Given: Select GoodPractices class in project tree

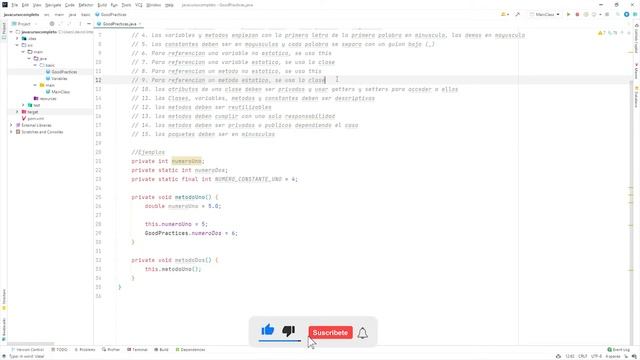Looking at the screenshot, I should tap(61, 72).
